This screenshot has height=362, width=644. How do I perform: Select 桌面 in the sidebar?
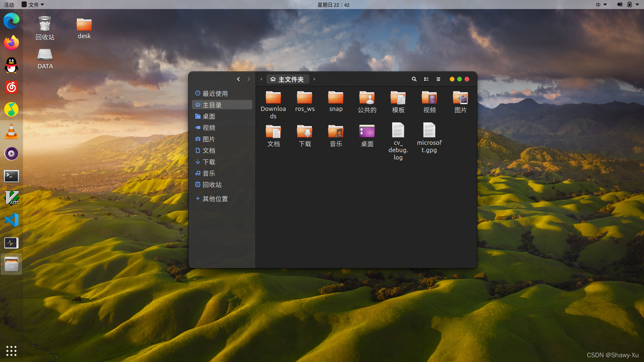222,116
